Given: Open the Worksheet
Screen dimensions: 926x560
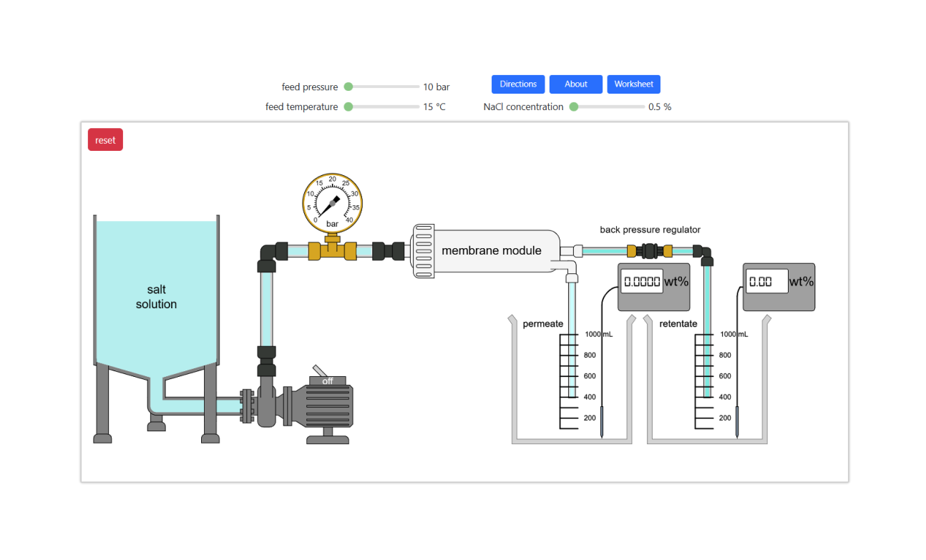Looking at the screenshot, I should (633, 84).
